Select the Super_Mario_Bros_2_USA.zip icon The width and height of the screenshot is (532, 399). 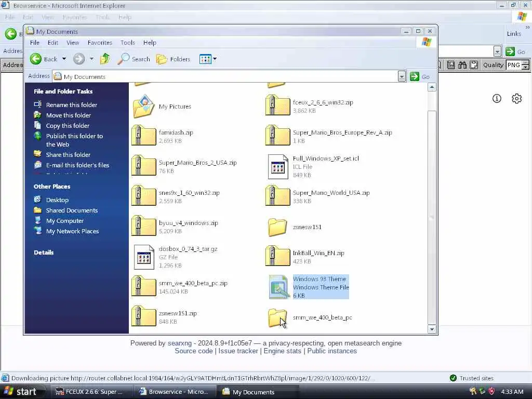[x=144, y=165]
